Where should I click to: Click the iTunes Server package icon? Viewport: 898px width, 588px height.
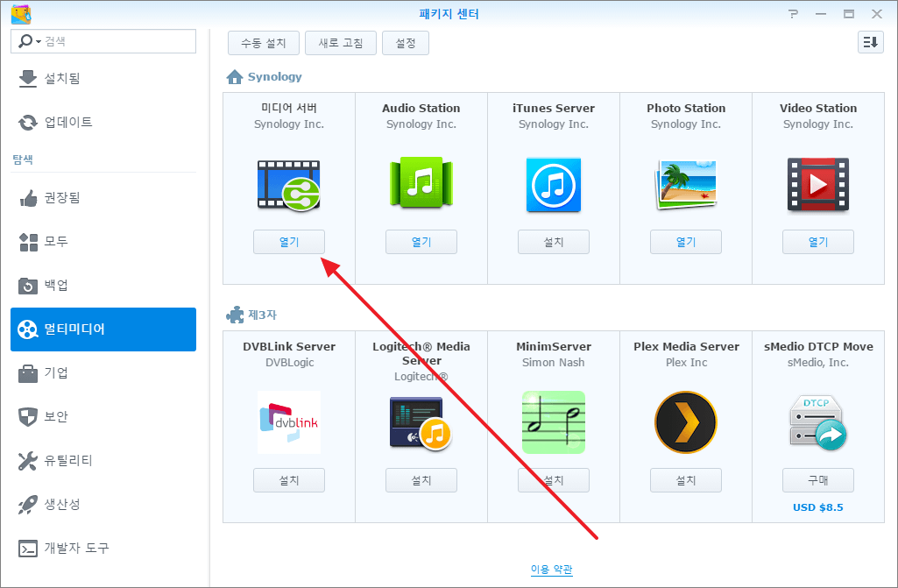point(553,185)
